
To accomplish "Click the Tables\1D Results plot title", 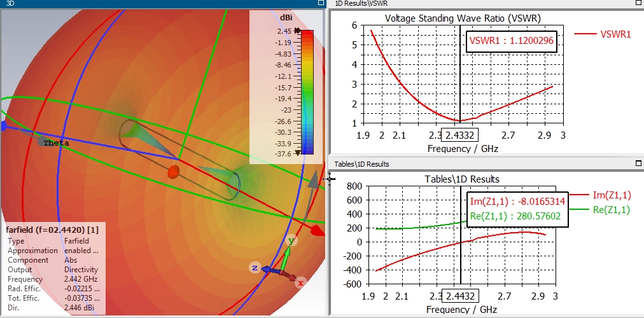I will pyautogui.click(x=462, y=179).
